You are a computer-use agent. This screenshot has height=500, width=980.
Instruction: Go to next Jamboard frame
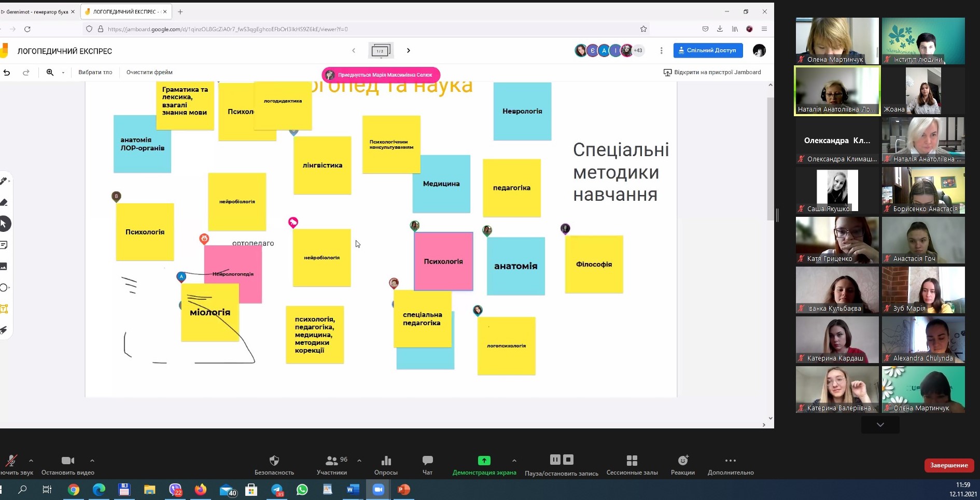tap(409, 50)
